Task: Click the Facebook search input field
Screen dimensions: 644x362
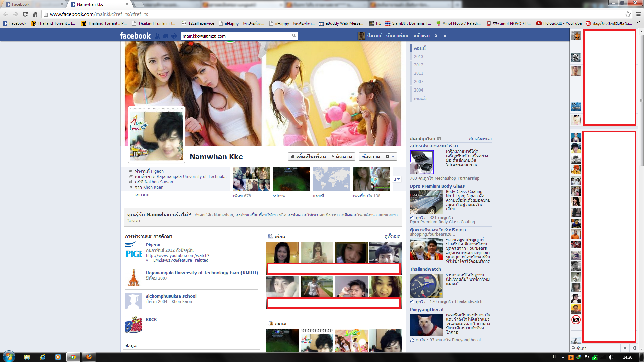Action: pyautogui.click(x=235, y=36)
